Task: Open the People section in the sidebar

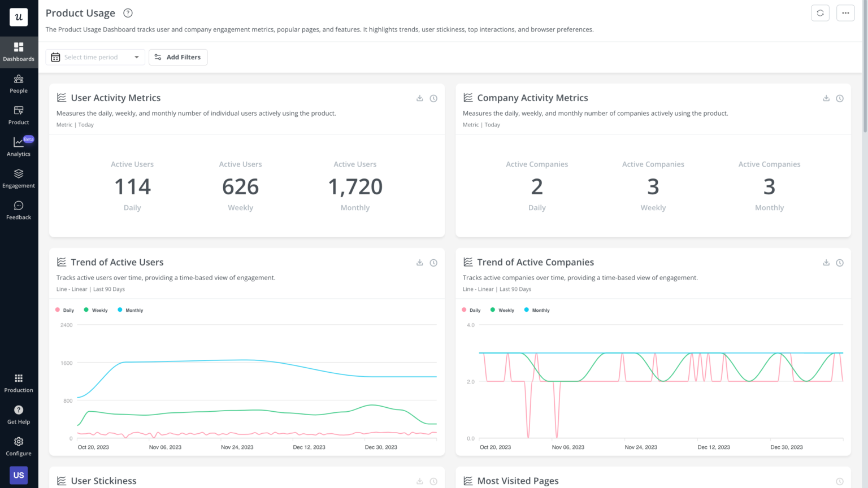Action: (x=19, y=84)
